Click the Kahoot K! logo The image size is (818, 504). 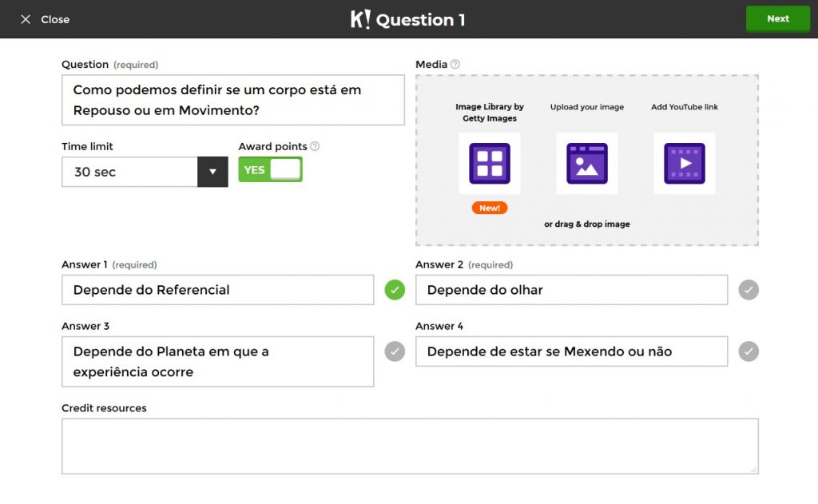point(360,19)
